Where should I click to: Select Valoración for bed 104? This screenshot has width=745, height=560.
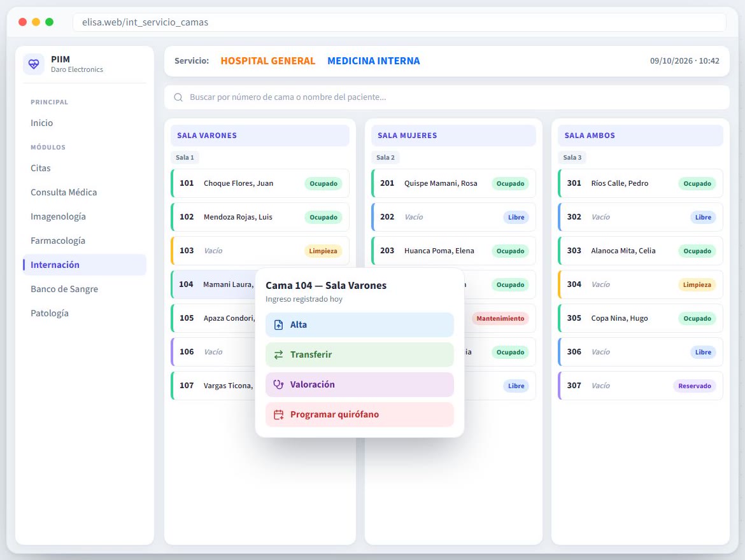[360, 385]
